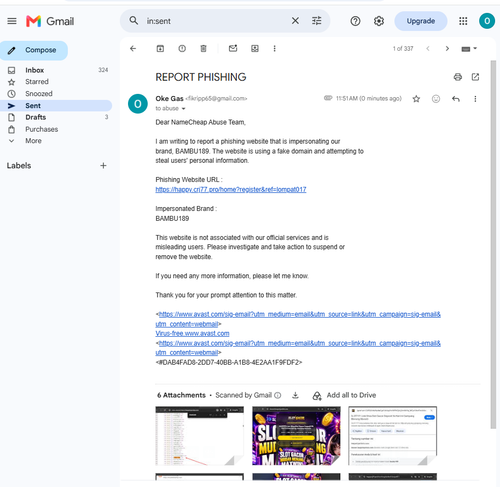500x487 pixels.
Task: Open the account avatar in header
Action: click(487, 21)
